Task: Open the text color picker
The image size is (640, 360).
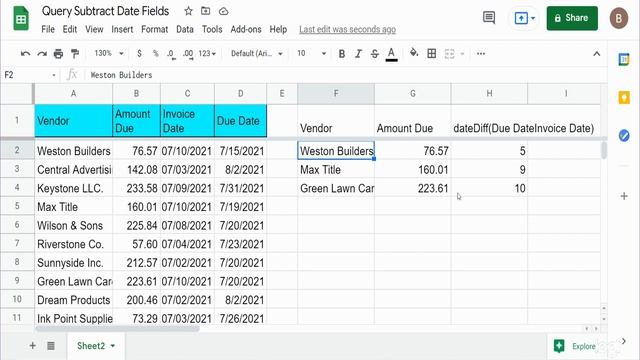Action: coord(391,54)
